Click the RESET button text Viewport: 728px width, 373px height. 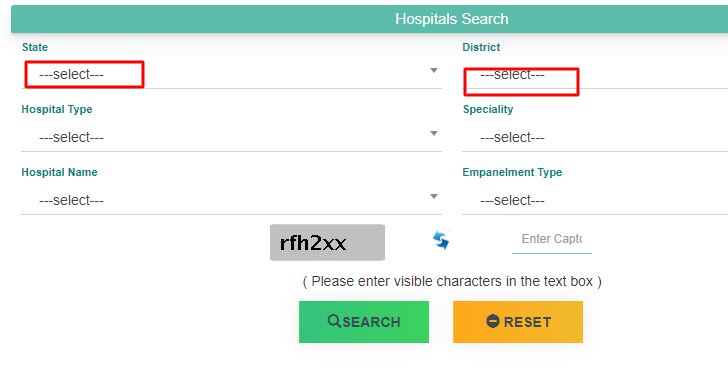[x=527, y=322]
